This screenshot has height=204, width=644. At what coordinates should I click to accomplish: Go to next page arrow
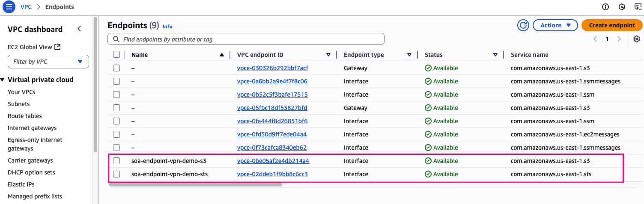pos(619,39)
